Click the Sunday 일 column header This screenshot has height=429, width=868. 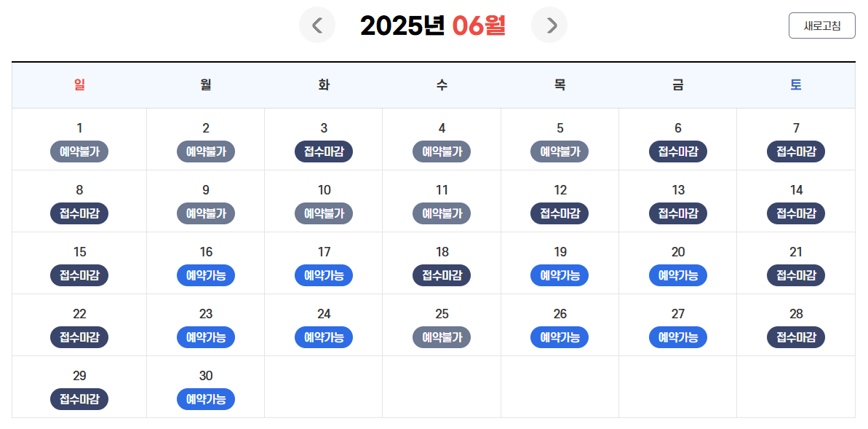coord(79,84)
